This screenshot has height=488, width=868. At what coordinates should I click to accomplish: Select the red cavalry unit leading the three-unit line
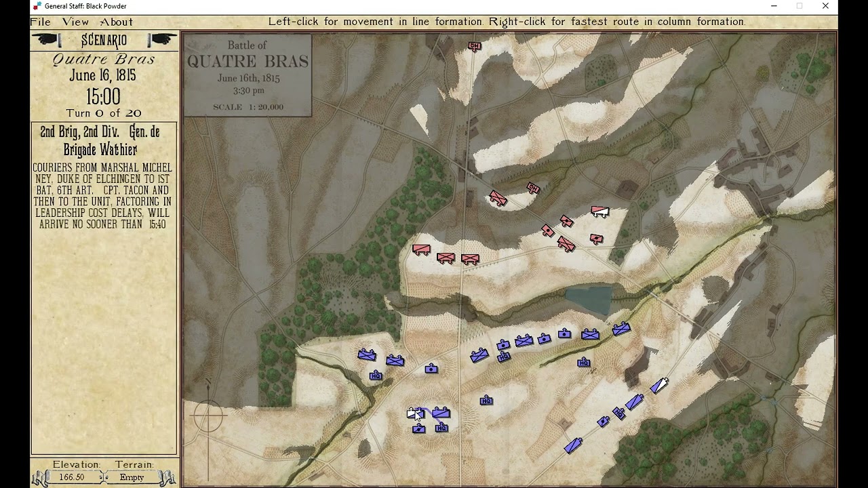tap(422, 249)
